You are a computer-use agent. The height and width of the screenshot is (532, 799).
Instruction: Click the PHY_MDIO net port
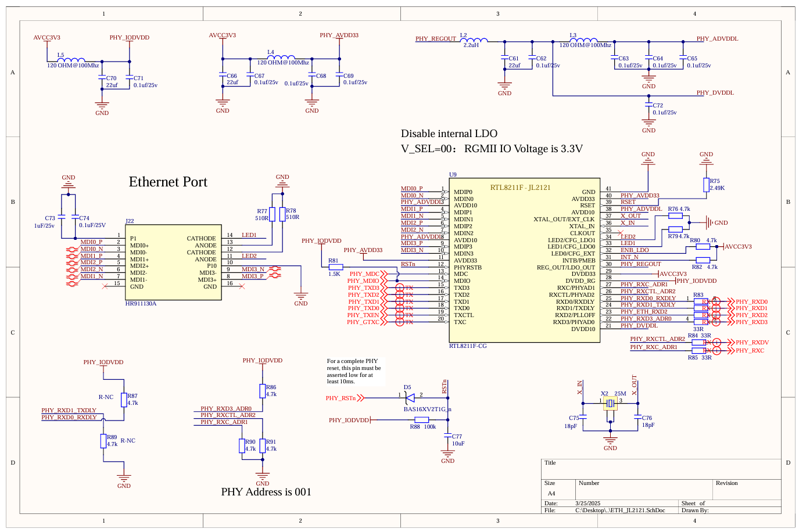(367, 281)
